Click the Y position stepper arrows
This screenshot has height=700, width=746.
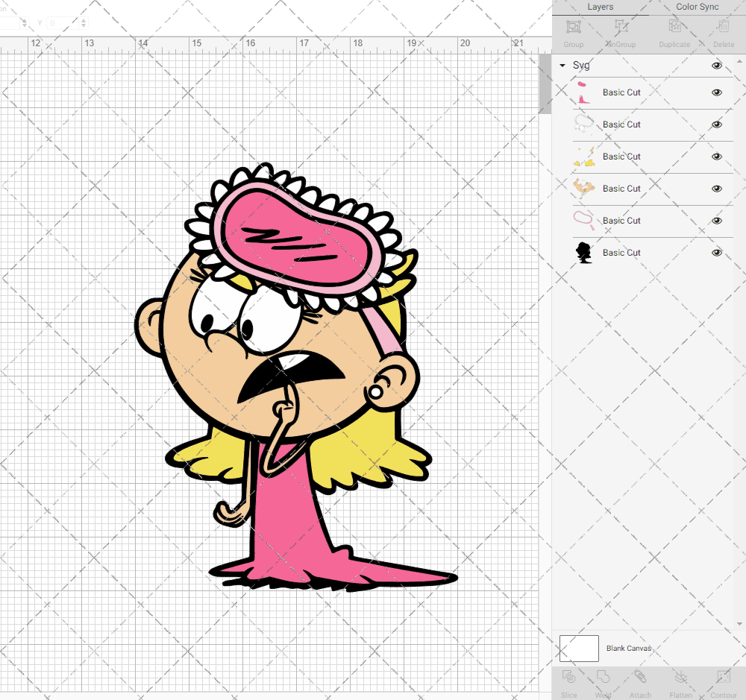[84, 23]
